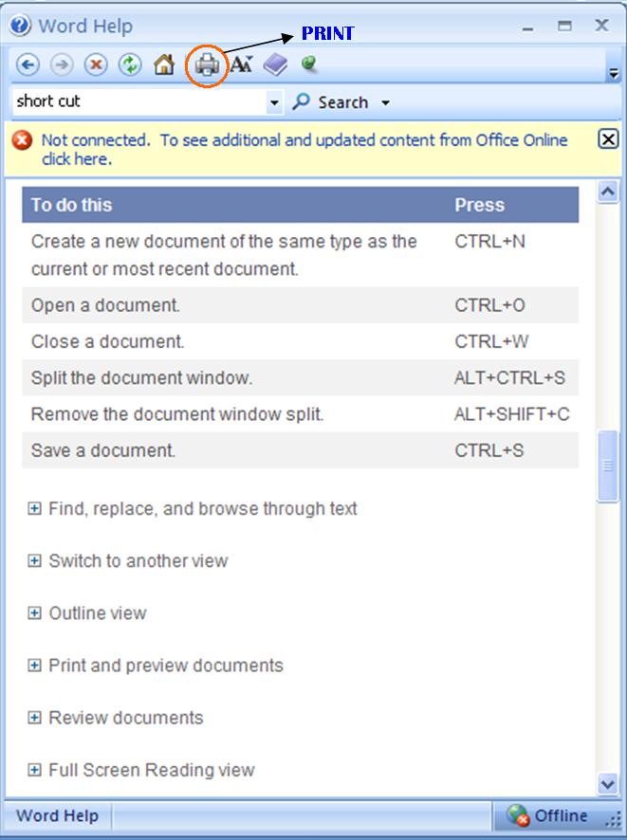Open toolbar options arrow at toolbar end
This screenshot has width=627, height=840.
(614, 73)
